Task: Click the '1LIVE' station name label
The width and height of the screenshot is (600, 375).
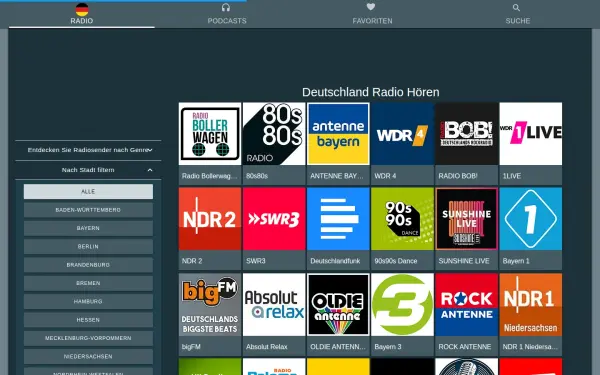Action: pos(512,176)
